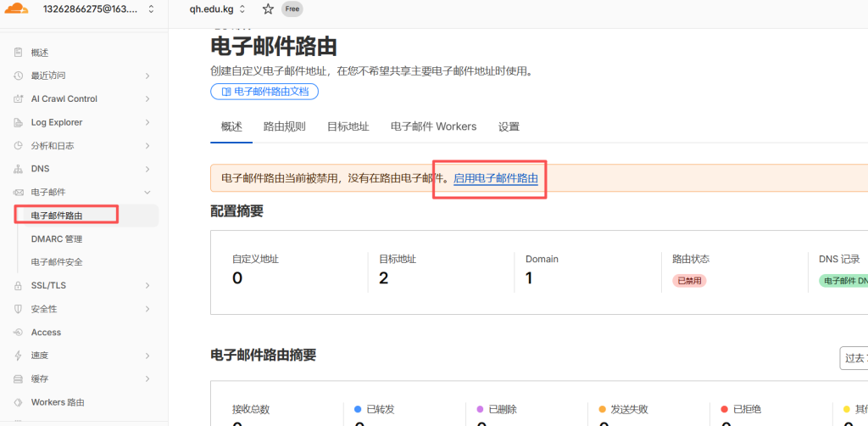Star the qh.edu.kg domain
Viewport: 868px width, 426px height.
pos(268,9)
